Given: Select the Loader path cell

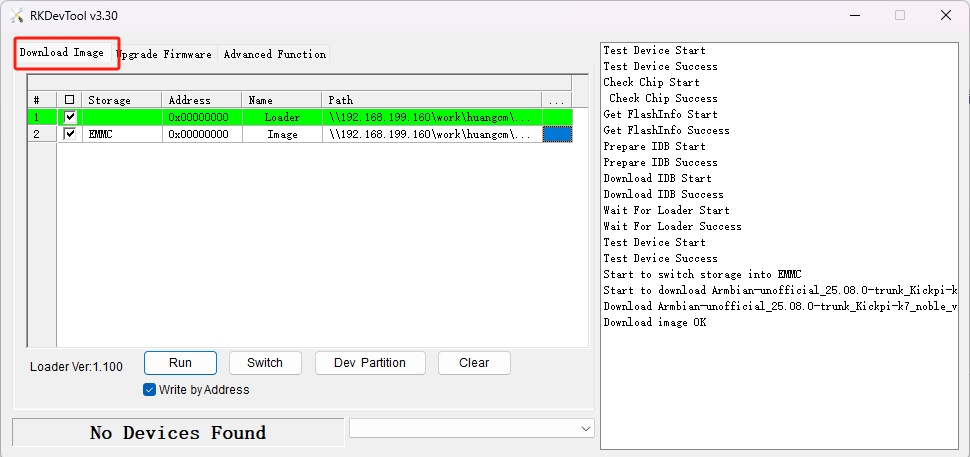Looking at the screenshot, I should pos(432,117).
